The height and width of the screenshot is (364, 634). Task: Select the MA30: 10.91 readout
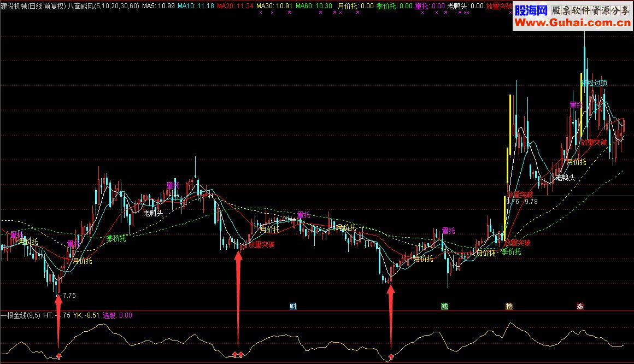point(274,6)
